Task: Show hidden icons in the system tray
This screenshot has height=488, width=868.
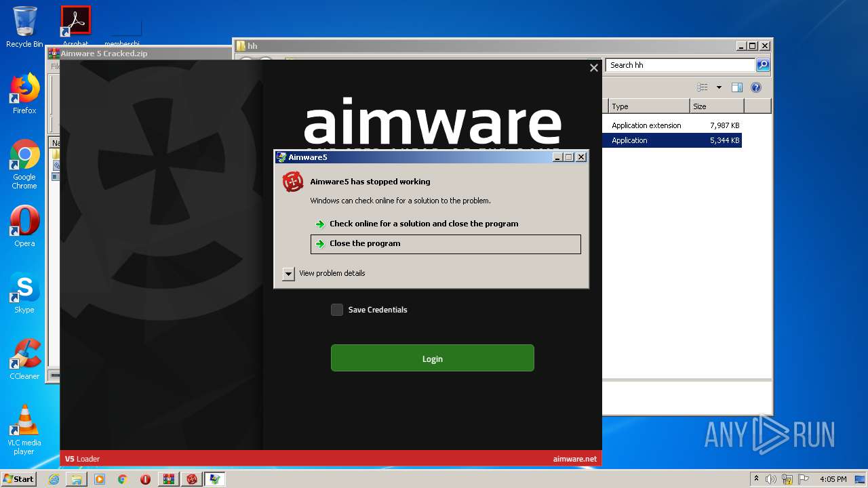Action: click(756, 479)
